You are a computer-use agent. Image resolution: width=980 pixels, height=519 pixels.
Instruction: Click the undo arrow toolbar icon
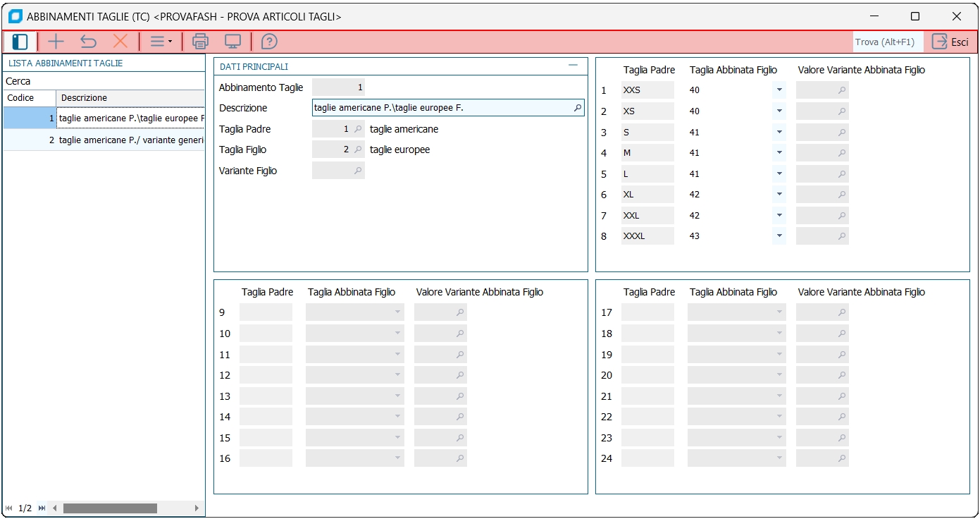coord(88,42)
